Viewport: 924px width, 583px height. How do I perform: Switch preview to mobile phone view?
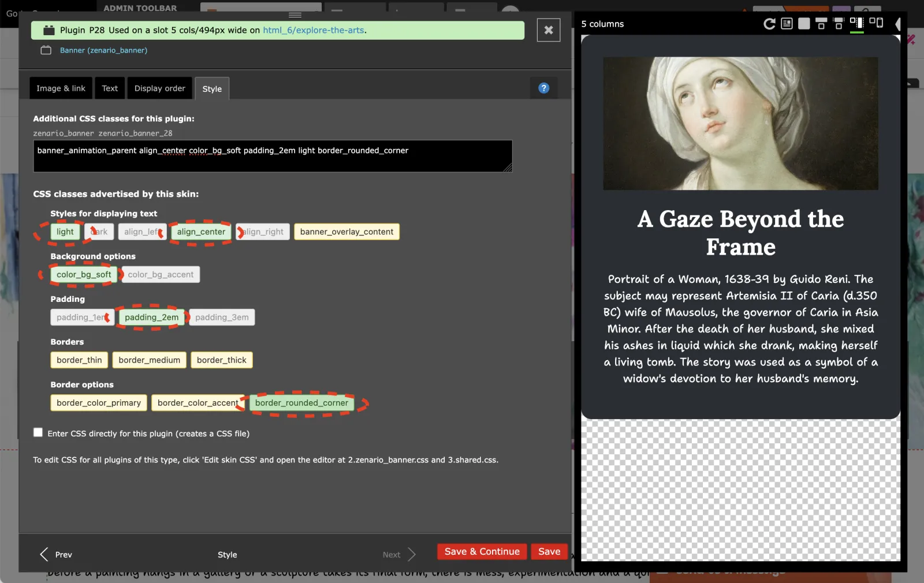click(x=876, y=24)
